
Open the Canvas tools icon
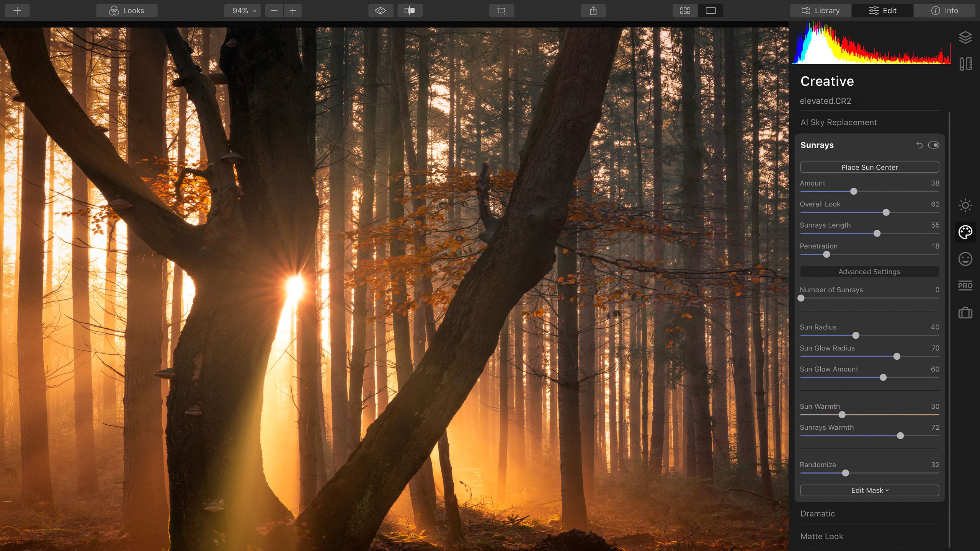[965, 64]
